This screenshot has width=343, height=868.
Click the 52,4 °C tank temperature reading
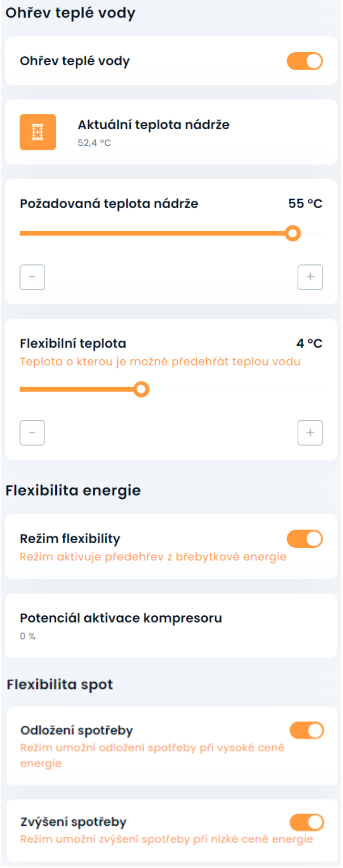94,143
